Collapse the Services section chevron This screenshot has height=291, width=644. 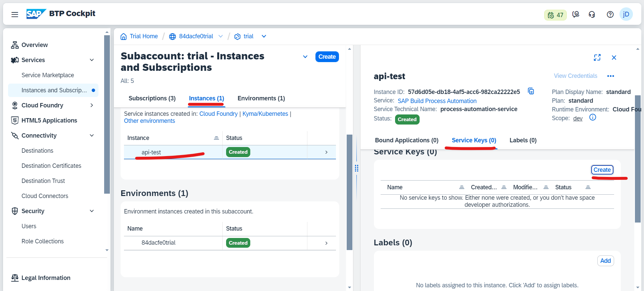(92, 60)
